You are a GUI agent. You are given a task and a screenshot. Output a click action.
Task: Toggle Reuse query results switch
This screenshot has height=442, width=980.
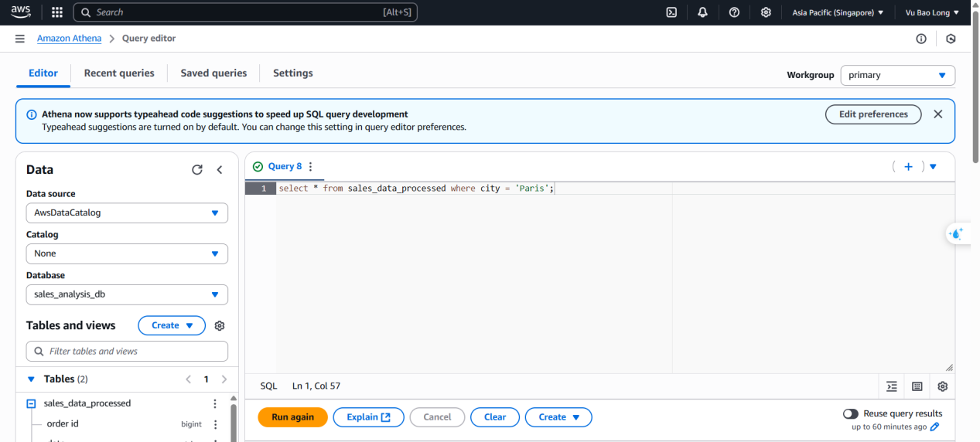pos(851,414)
